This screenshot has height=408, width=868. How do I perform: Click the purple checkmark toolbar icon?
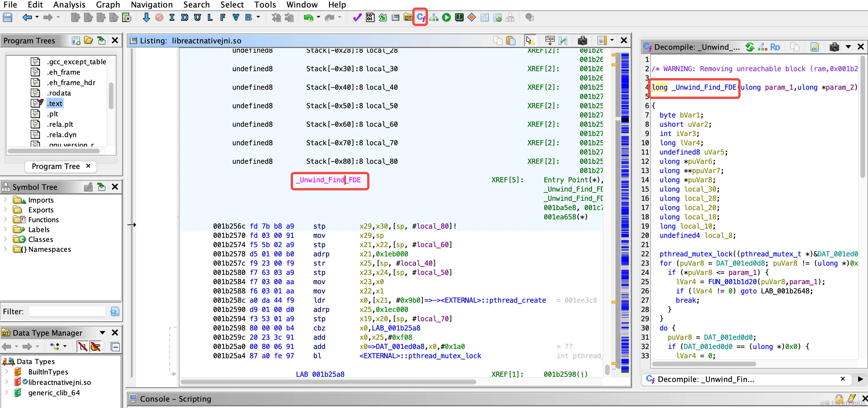(x=357, y=17)
